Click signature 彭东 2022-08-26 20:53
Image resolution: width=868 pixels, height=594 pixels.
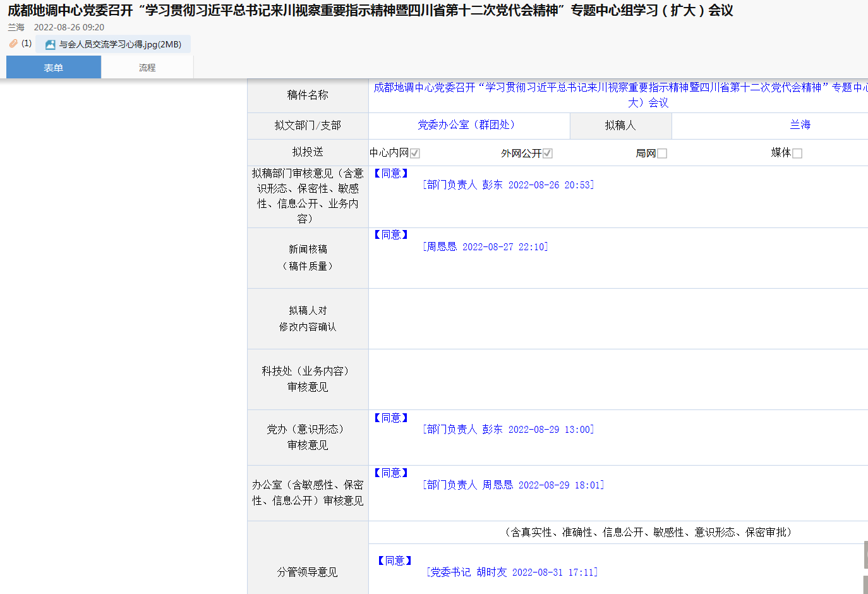point(509,185)
